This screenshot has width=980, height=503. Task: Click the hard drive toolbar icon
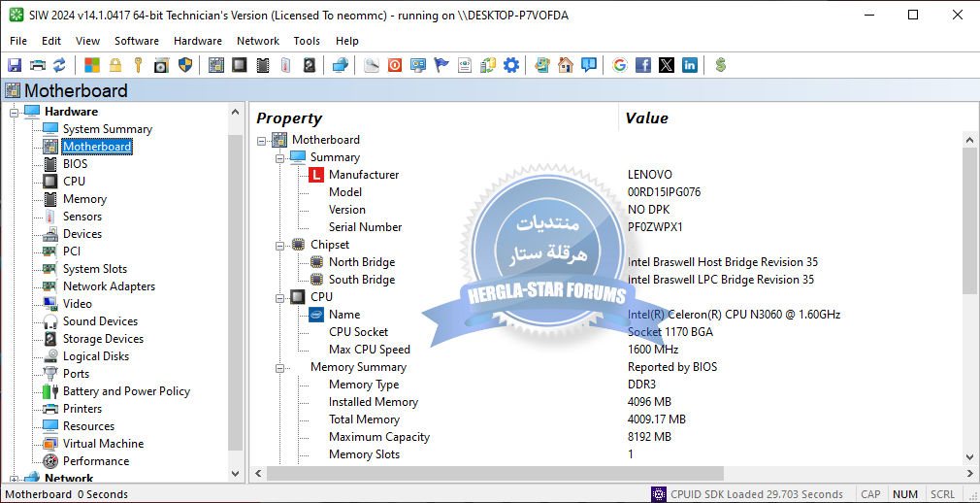coord(310,65)
